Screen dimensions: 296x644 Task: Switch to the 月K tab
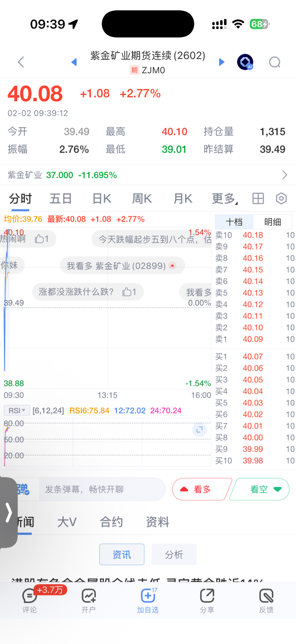[183, 199]
